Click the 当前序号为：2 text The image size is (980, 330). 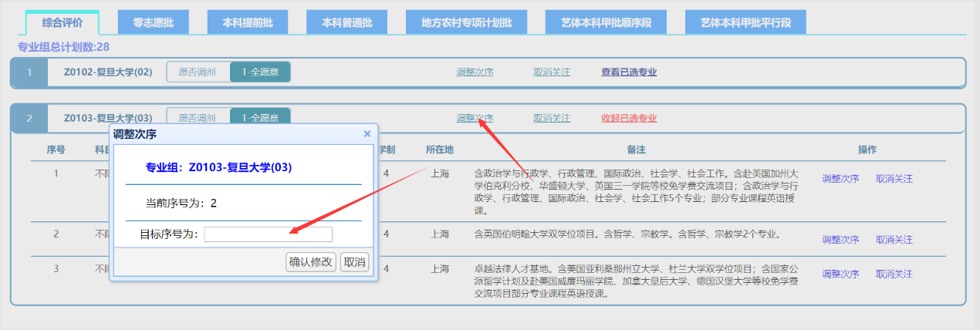click(181, 204)
